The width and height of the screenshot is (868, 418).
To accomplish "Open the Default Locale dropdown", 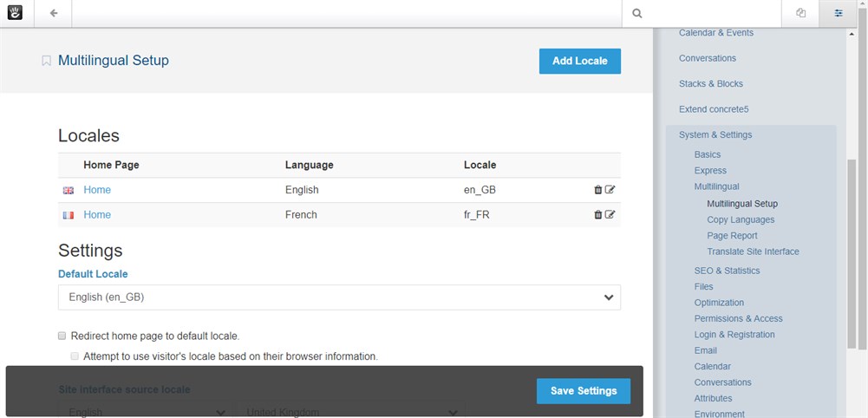I will click(x=339, y=297).
